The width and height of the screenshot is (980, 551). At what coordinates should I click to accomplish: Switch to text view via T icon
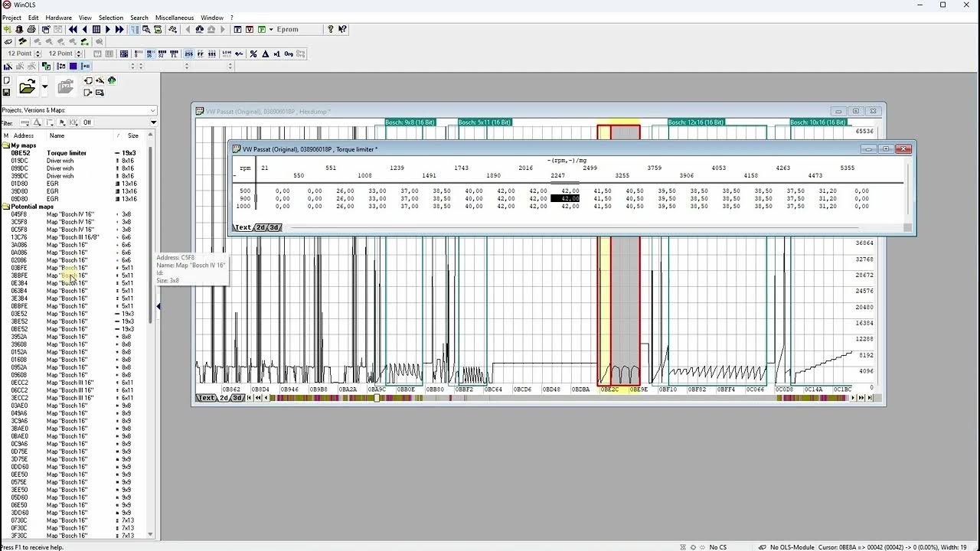[x=237, y=29]
